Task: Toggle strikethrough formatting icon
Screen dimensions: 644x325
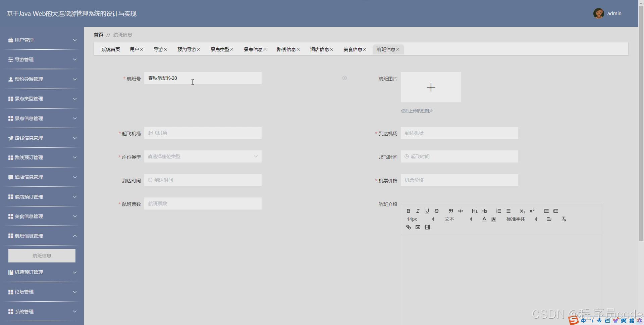Action: 436,211
